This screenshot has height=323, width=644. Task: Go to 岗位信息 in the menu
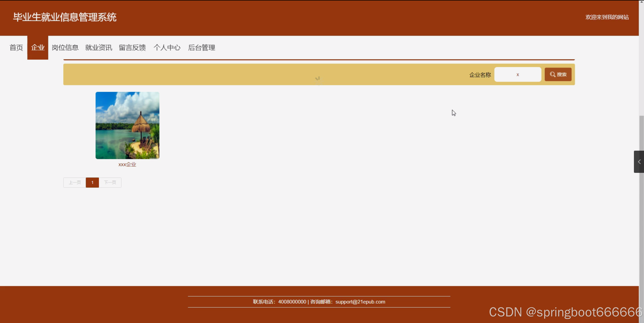[65, 48]
